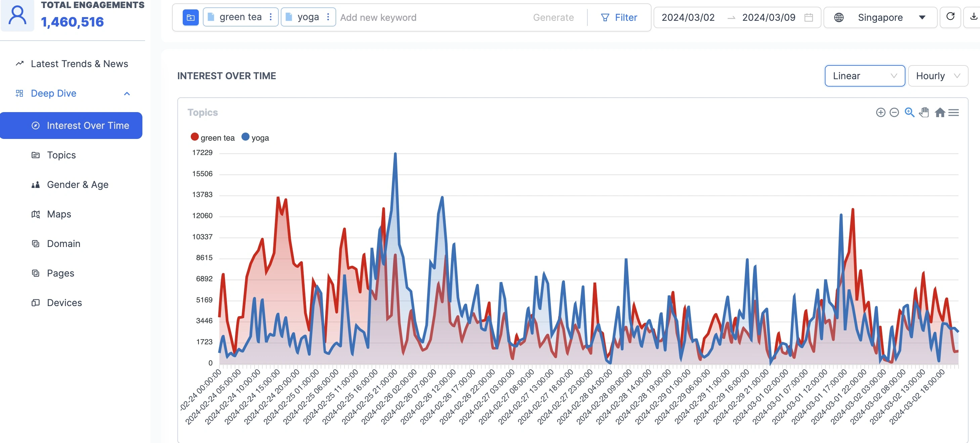The width and height of the screenshot is (980, 443).
Task: Toggle yoga series in legend
Action: (x=255, y=138)
